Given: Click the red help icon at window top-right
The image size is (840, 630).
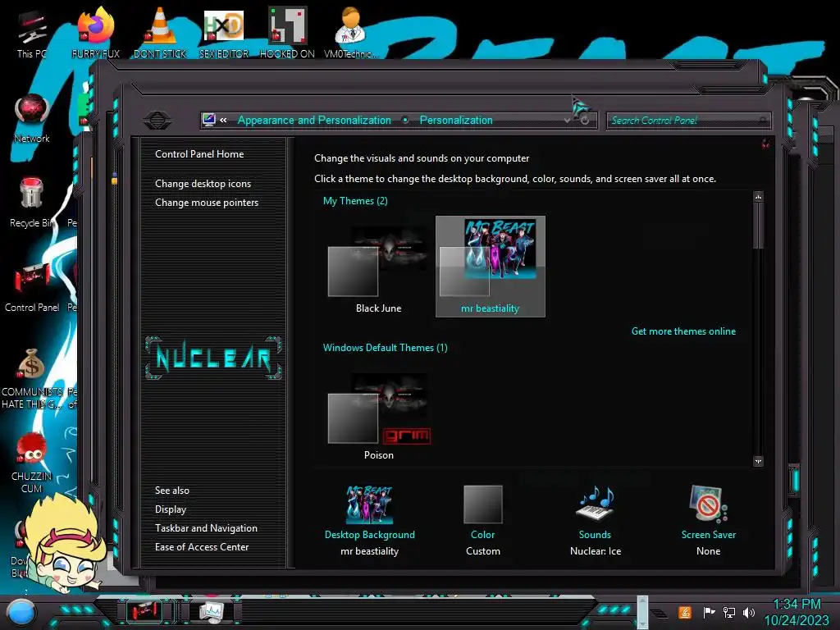Looking at the screenshot, I should click(x=765, y=144).
